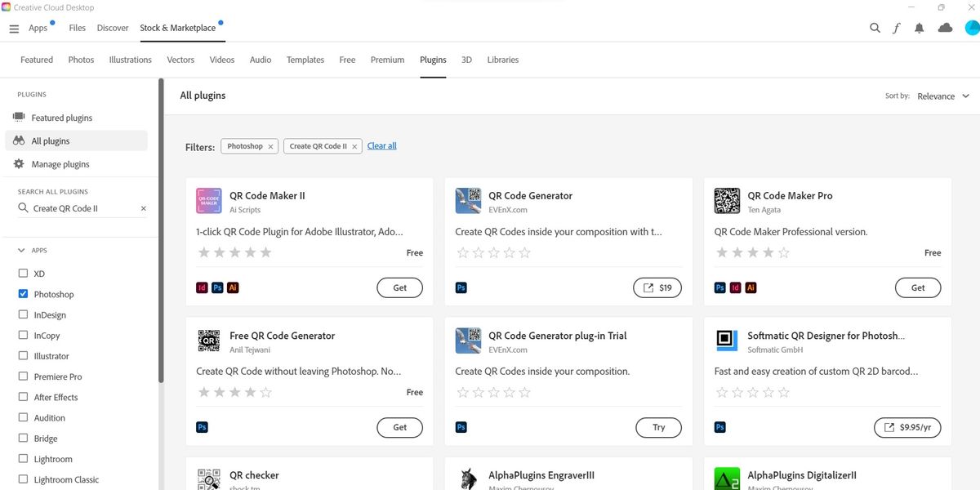Click QR Code Generator plug-in Trial thumbnail

(468, 341)
